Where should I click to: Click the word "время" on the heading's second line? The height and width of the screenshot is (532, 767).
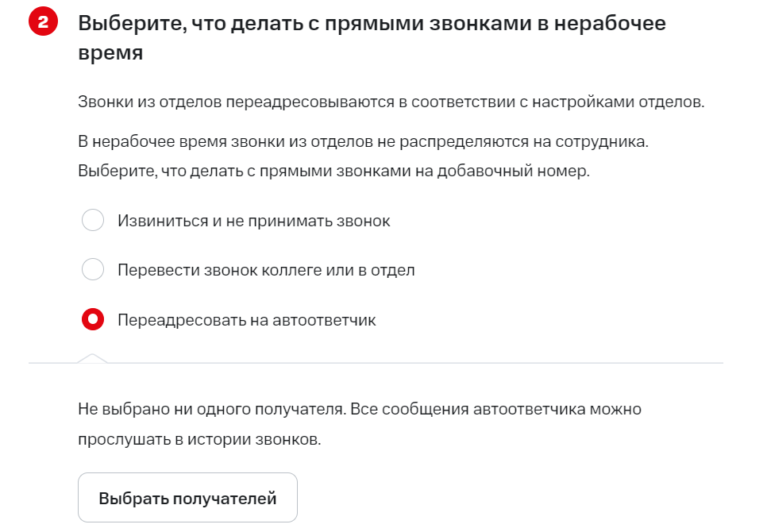coord(110,53)
